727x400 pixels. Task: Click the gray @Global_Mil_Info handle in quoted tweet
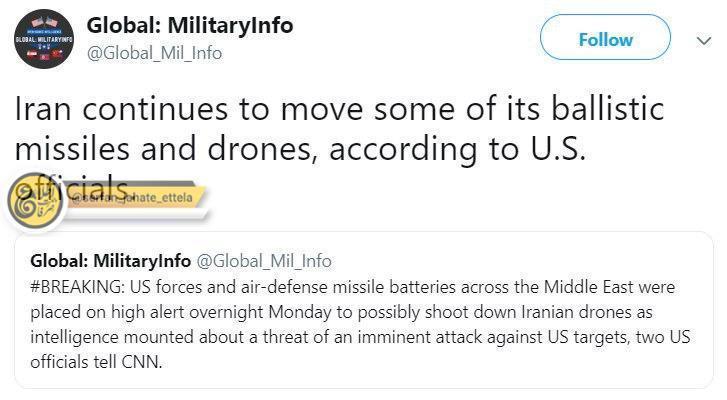click(264, 261)
